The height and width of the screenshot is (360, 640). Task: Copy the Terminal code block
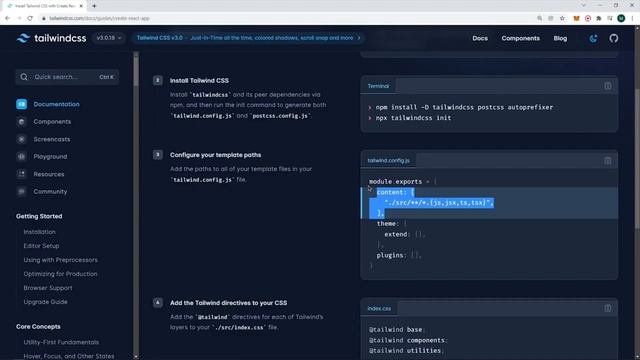tap(607, 86)
